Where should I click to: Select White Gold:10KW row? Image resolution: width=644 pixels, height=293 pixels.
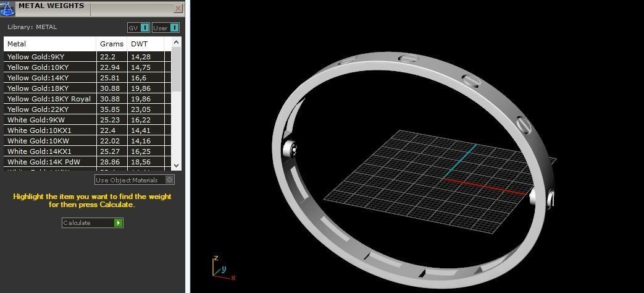click(88, 141)
